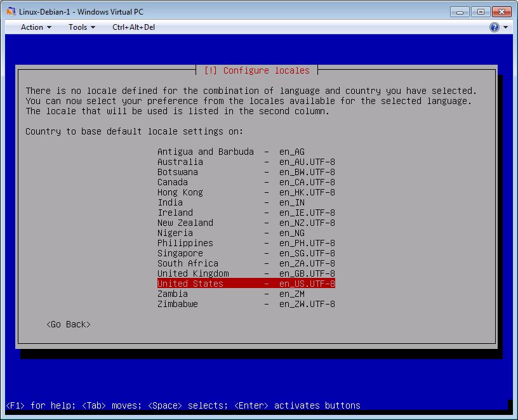This screenshot has height=420, width=518.
Task: Select United Kingdom from the country list
Action: pos(246,273)
